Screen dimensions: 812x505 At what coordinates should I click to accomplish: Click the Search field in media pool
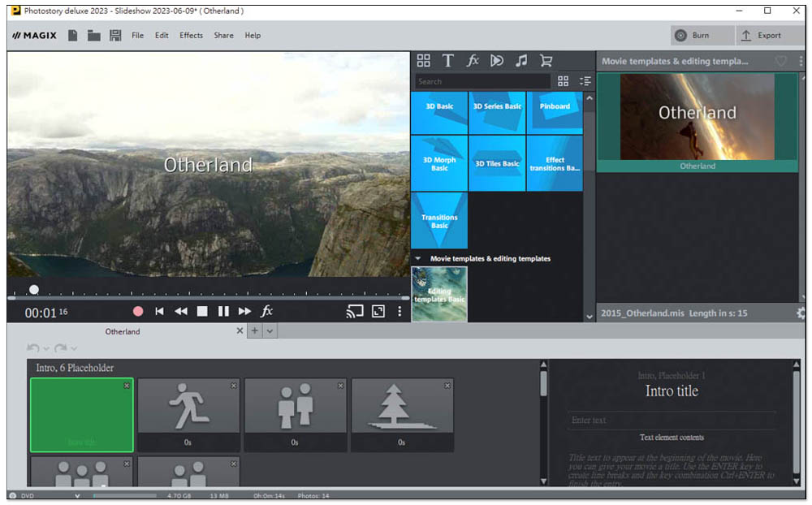[482, 81]
